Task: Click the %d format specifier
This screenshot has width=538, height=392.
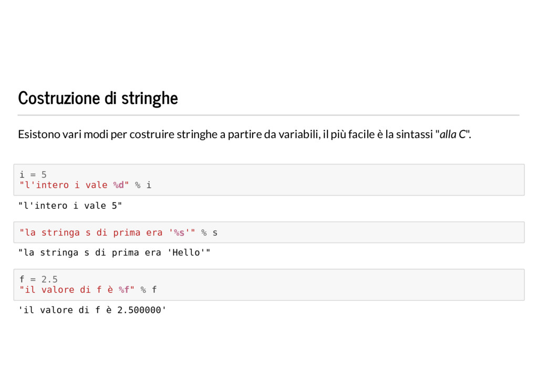Action: pos(119,185)
